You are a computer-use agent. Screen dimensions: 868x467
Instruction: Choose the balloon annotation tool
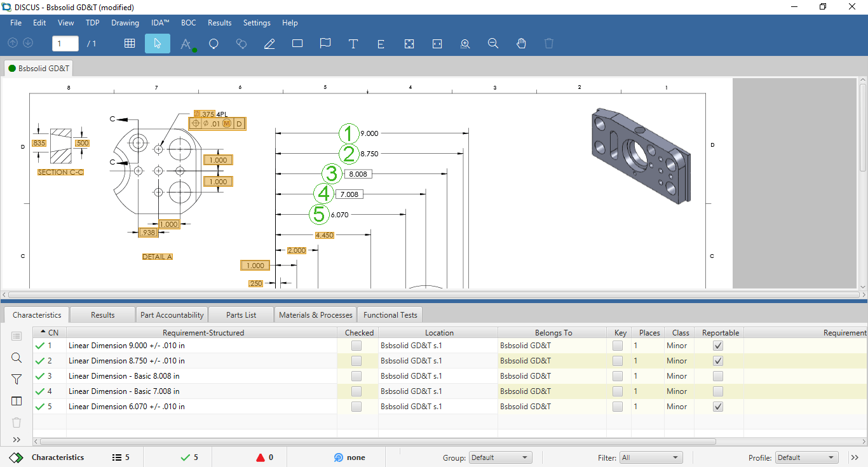coord(214,43)
